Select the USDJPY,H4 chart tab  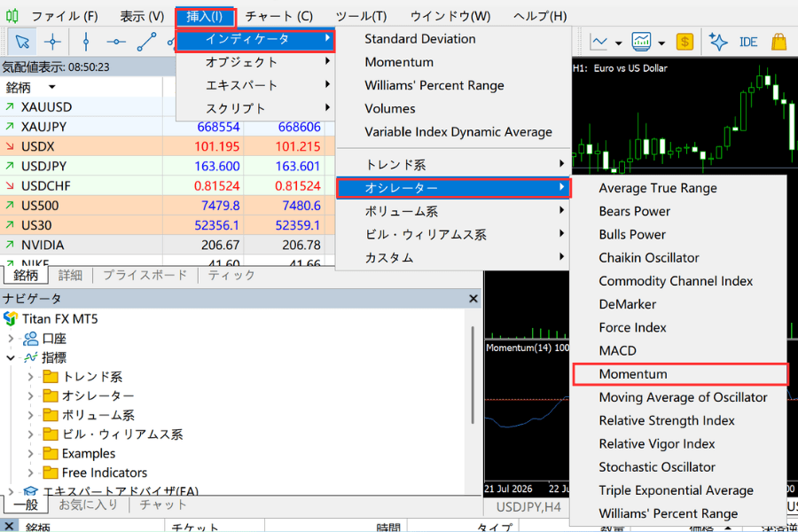pyautogui.click(x=528, y=507)
